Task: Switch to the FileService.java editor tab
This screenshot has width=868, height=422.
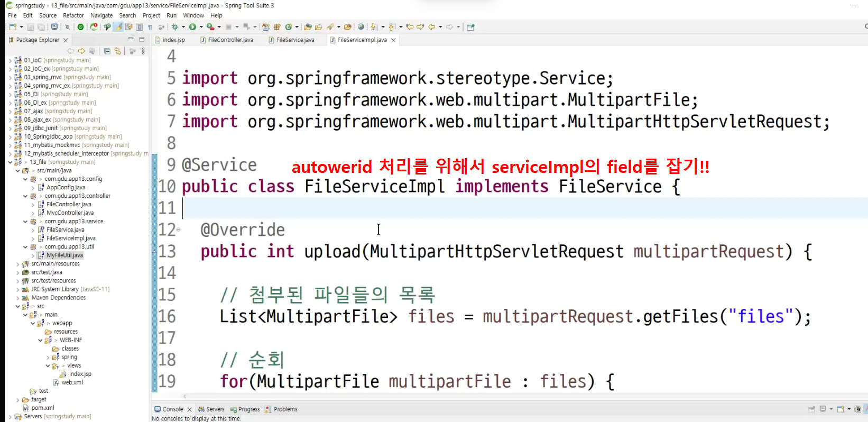Action: (292, 40)
